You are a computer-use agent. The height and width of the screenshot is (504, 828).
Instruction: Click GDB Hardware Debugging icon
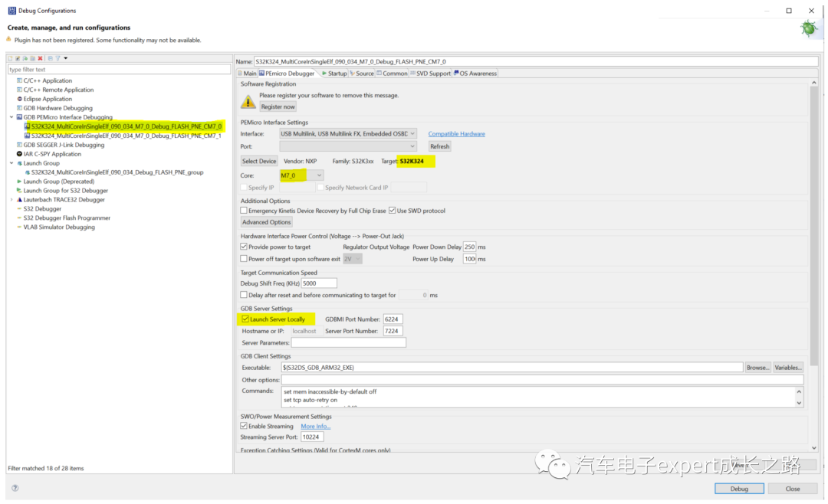tap(19, 108)
